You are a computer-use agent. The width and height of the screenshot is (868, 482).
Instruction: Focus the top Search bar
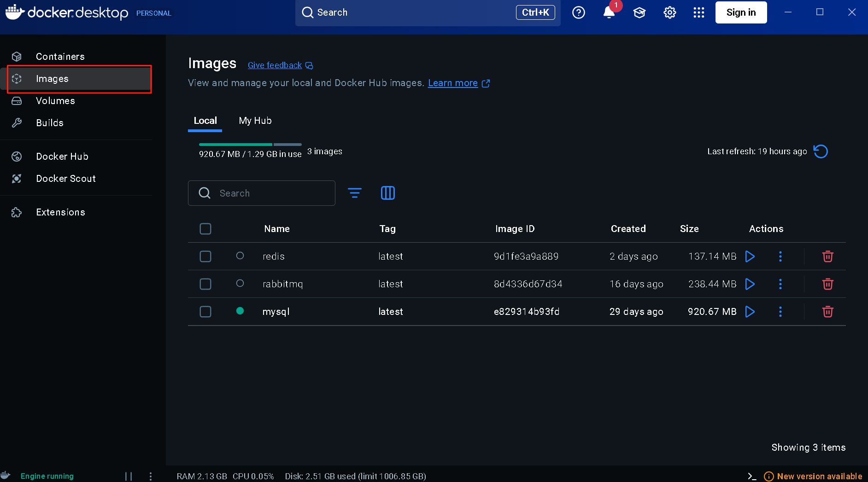[x=428, y=12]
